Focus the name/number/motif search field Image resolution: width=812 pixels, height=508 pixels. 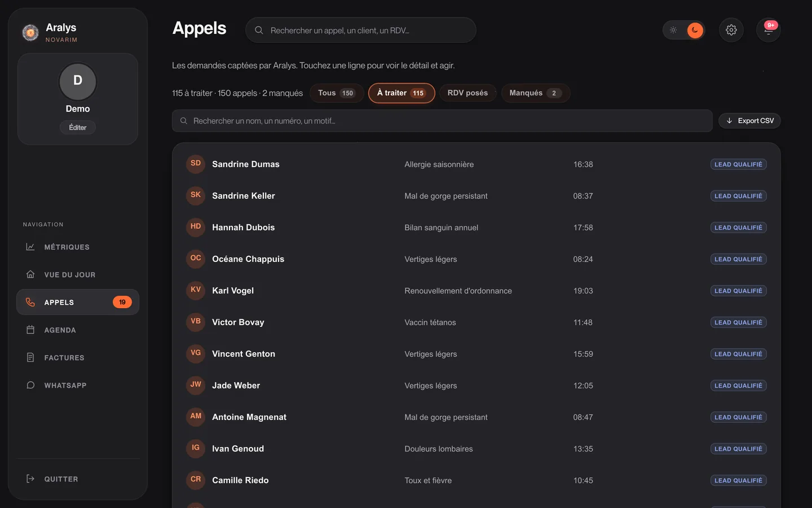click(x=442, y=121)
